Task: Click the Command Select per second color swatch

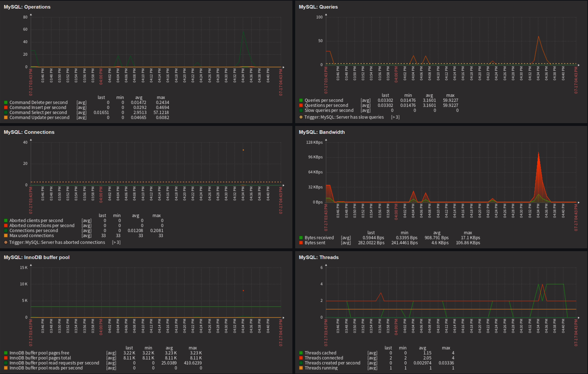Action: 6,112
